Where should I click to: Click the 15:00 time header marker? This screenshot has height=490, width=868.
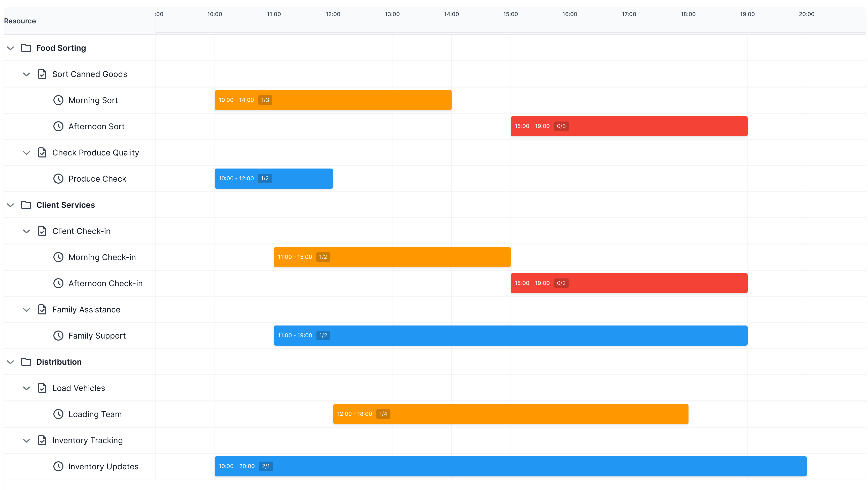point(510,14)
